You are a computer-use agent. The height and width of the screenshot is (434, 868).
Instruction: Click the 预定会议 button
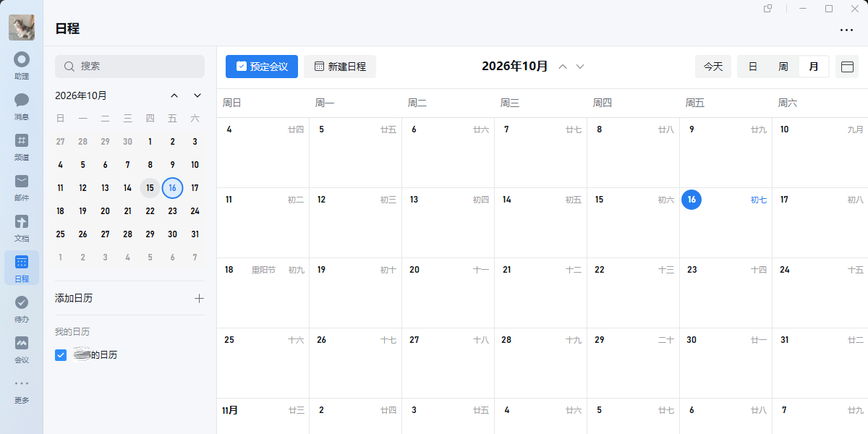(x=262, y=67)
